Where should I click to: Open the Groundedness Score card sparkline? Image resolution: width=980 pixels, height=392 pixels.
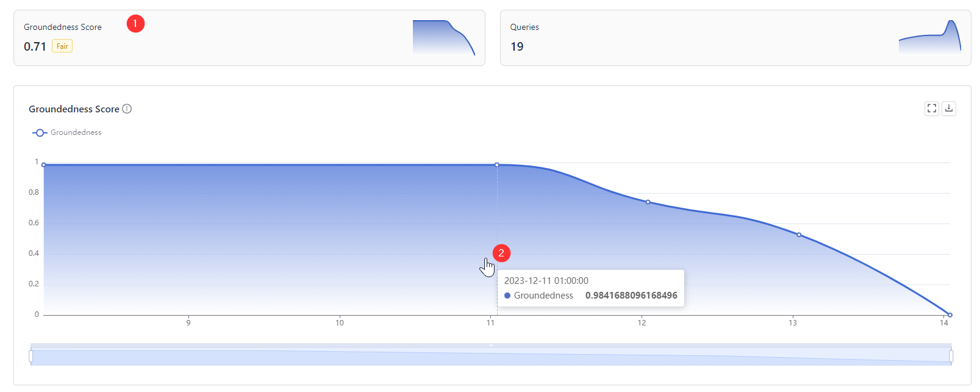443,38
